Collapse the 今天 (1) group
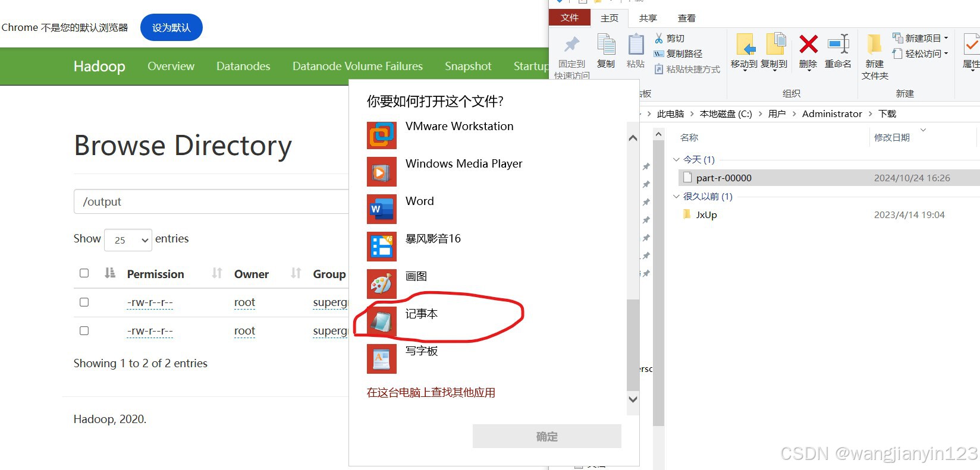The height and width of the screenshot is (470, 980). coord(676,160)
